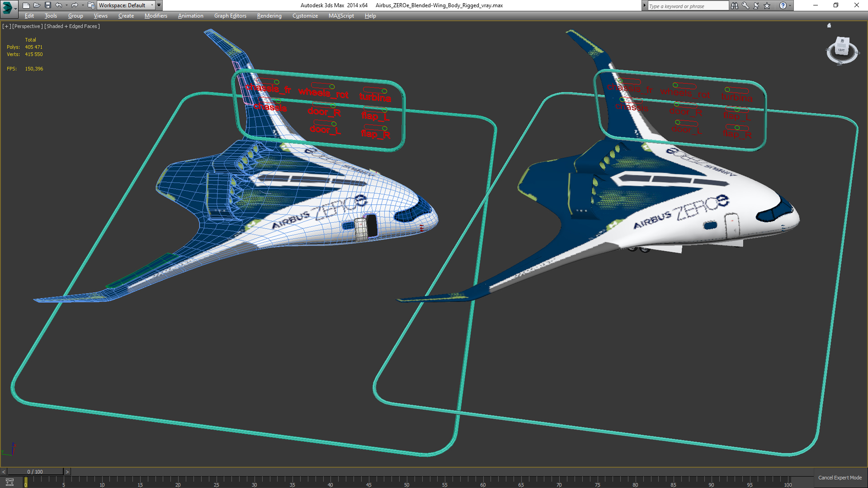Click the Cancel Expert Mode button

(x=840, y=478)
